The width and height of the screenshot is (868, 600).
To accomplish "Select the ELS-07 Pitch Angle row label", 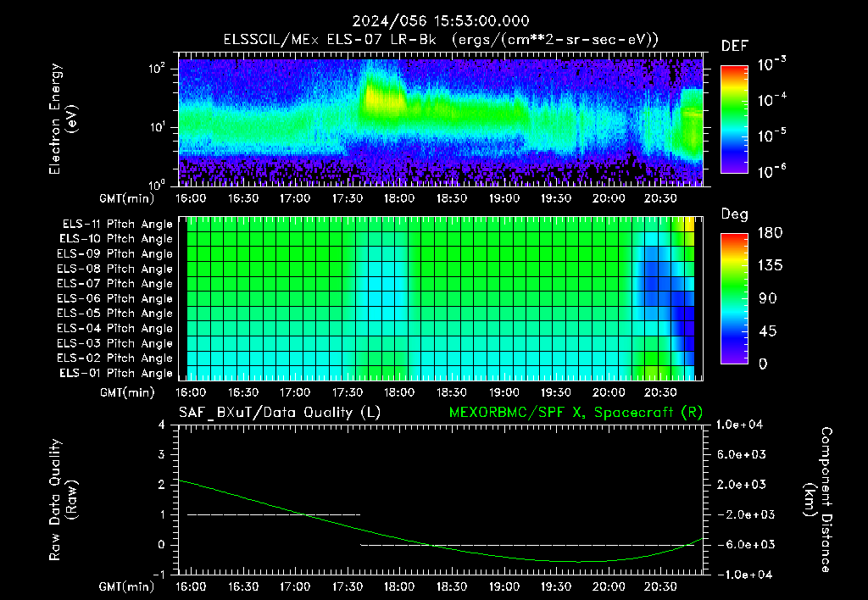I will coord(115,283).
